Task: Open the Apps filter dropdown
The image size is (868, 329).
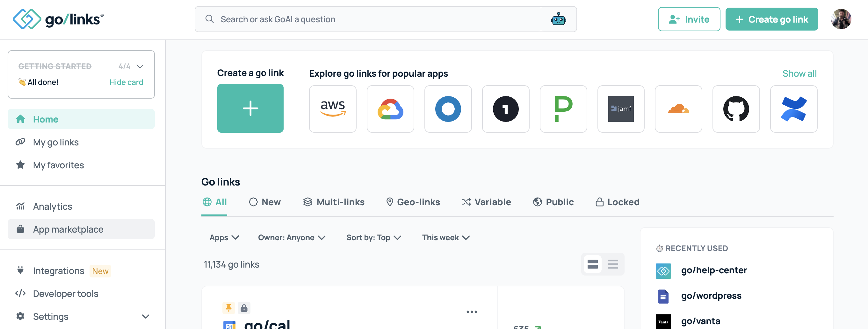Action: [224, 237]
